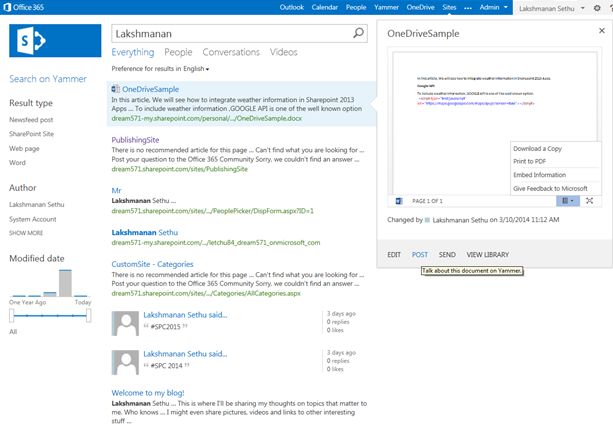This screenshot has width=613, height=424.
Task: Open the Lakshmanan Sethu profile result
Action: click(x=145, y=233)
